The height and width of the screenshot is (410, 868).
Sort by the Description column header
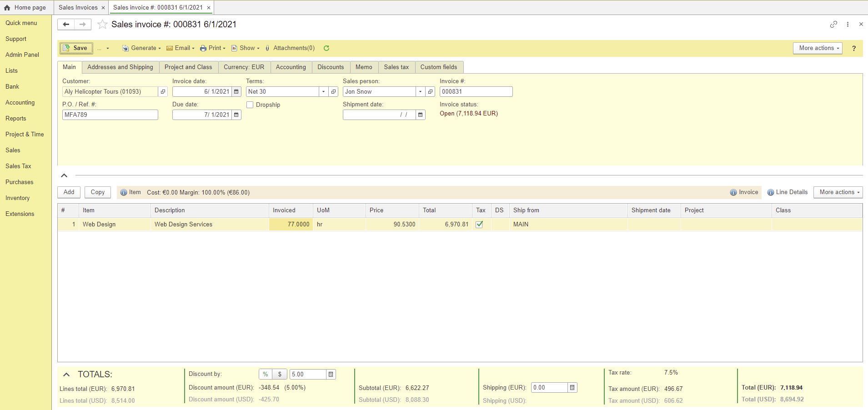click(x=210, y=210)
